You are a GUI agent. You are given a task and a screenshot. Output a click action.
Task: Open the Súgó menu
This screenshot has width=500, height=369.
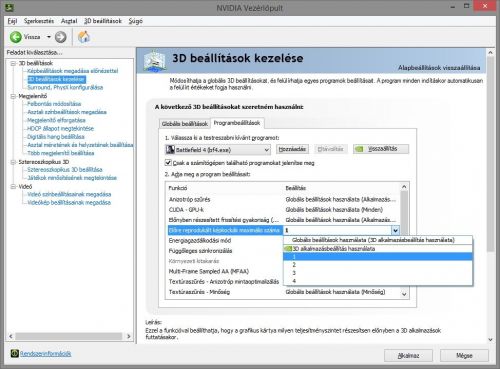pos(136,21)
